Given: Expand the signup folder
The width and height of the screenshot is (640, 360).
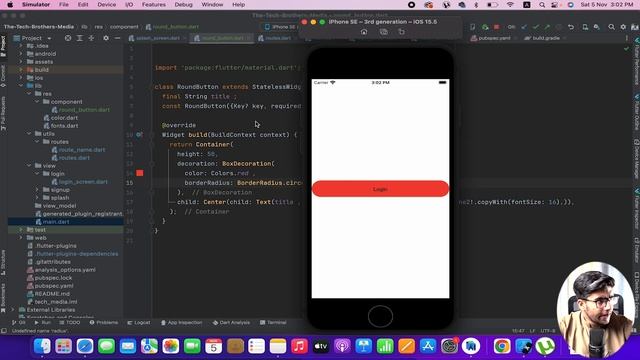Looking at the screenshot, I should pos(37,190).
